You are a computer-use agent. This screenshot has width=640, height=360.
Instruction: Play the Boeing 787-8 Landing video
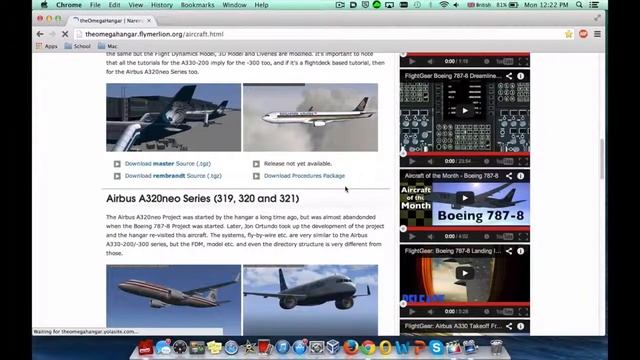pos(465,273)
